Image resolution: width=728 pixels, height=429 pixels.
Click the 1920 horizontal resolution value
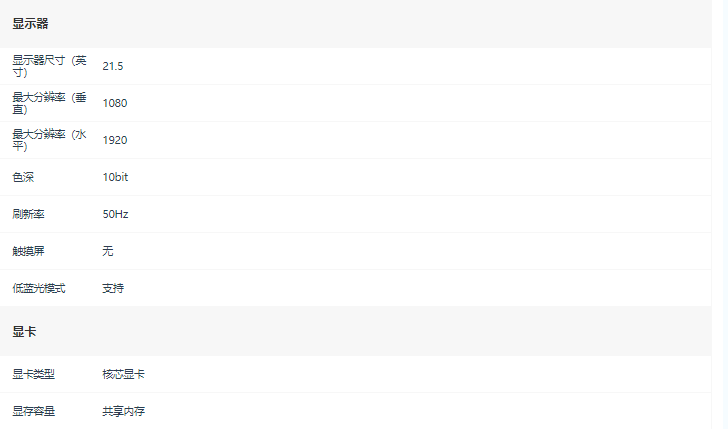[115, 140]
